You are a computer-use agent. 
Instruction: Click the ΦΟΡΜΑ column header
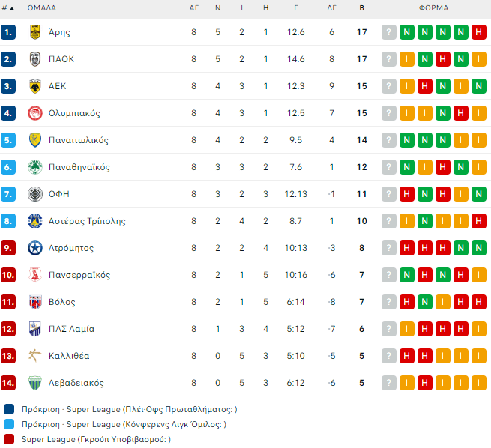coord(434,8)
